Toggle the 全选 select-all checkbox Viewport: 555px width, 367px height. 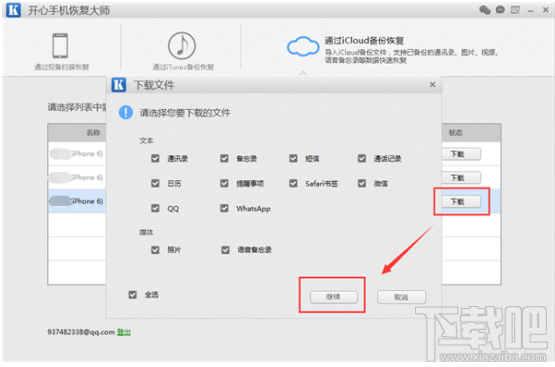[x=132, y=294]
